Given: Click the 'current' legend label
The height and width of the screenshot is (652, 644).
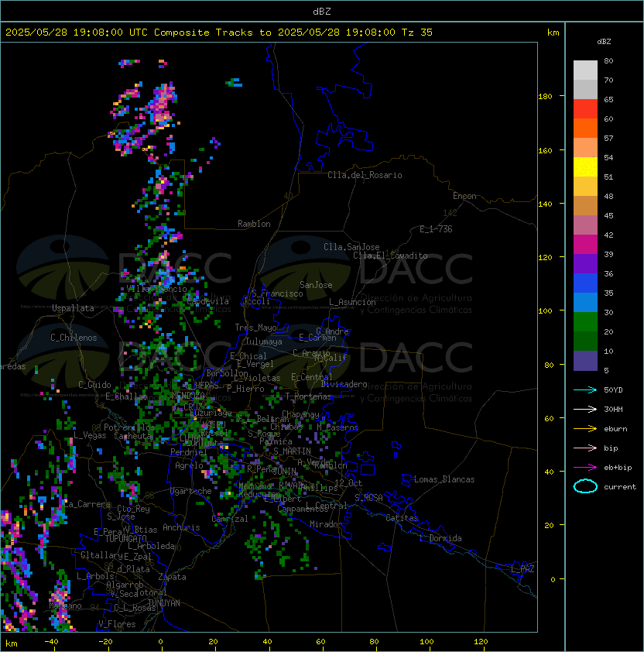Looking at the screenshot, I should click(620, 487).
